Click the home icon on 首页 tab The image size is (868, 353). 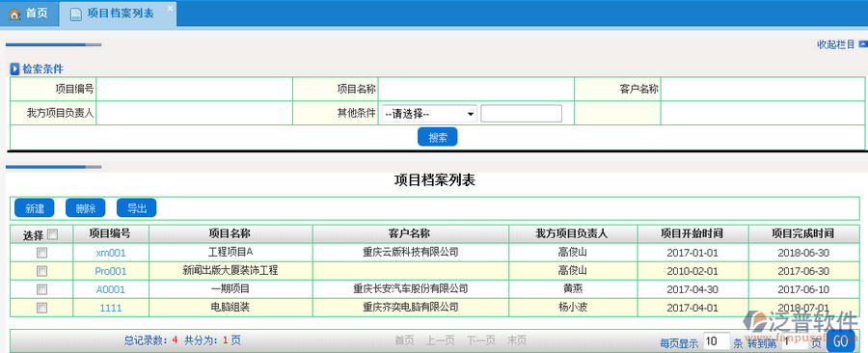(x=14, y=14)
